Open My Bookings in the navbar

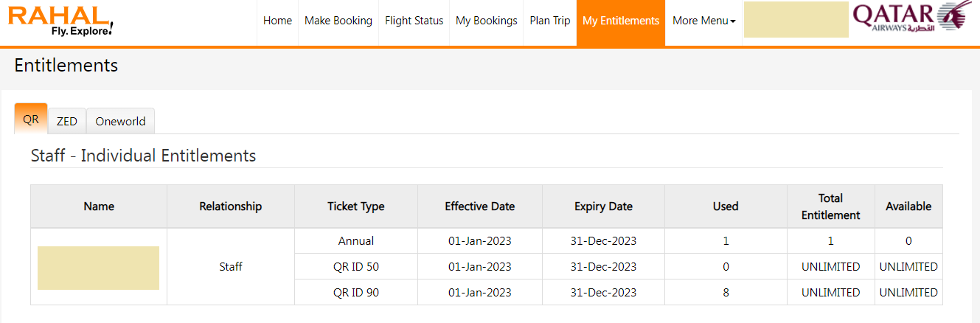pyautogui.click(x=487, y=21)
